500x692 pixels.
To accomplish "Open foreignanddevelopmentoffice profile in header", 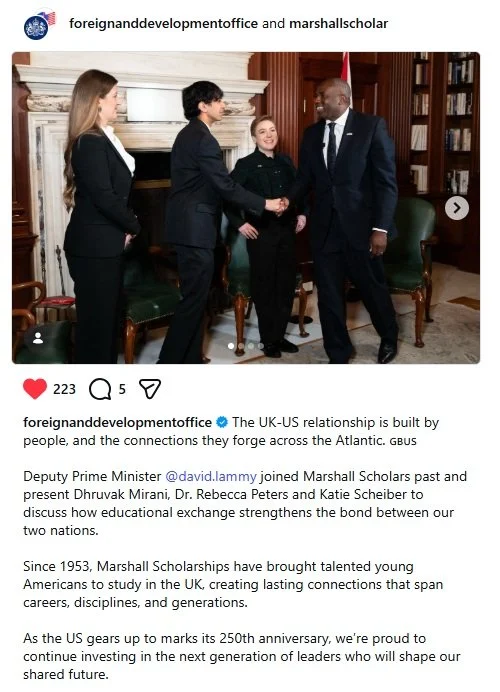I will pos(163,23).
